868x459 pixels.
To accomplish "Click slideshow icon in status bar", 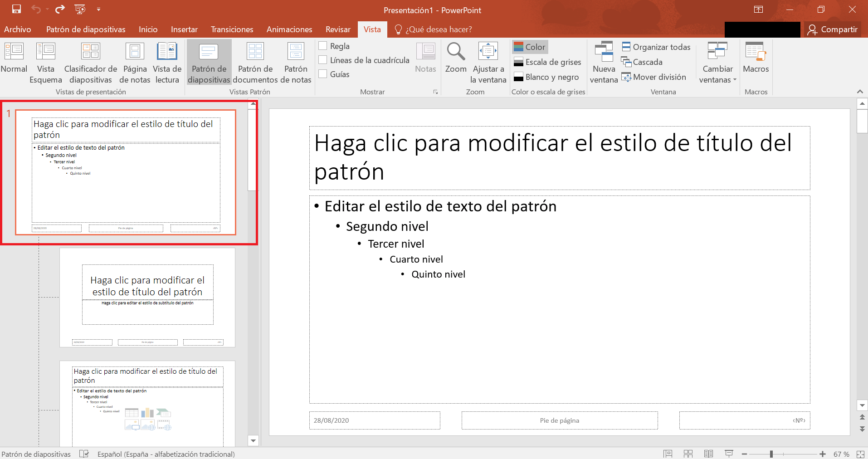I will [x=729, y=454].
